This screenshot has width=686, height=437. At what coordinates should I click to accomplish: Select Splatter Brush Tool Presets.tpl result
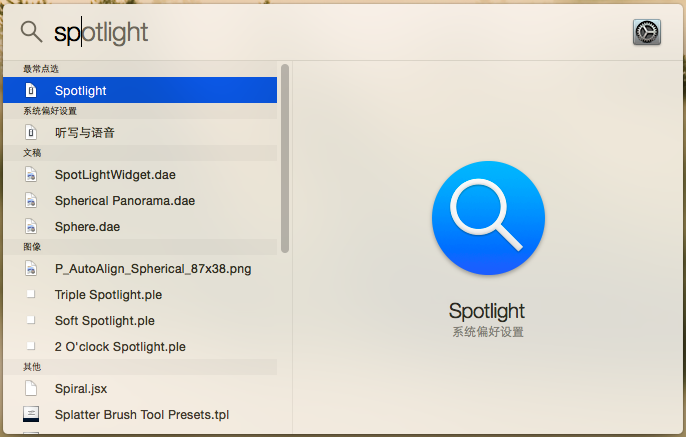pyautogui.click(x=140, y=414)
